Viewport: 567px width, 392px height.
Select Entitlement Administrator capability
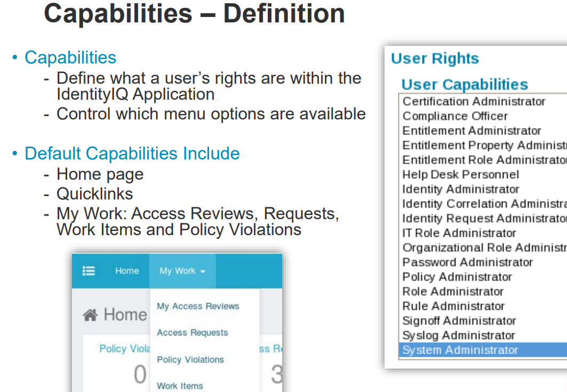(483, 131)
